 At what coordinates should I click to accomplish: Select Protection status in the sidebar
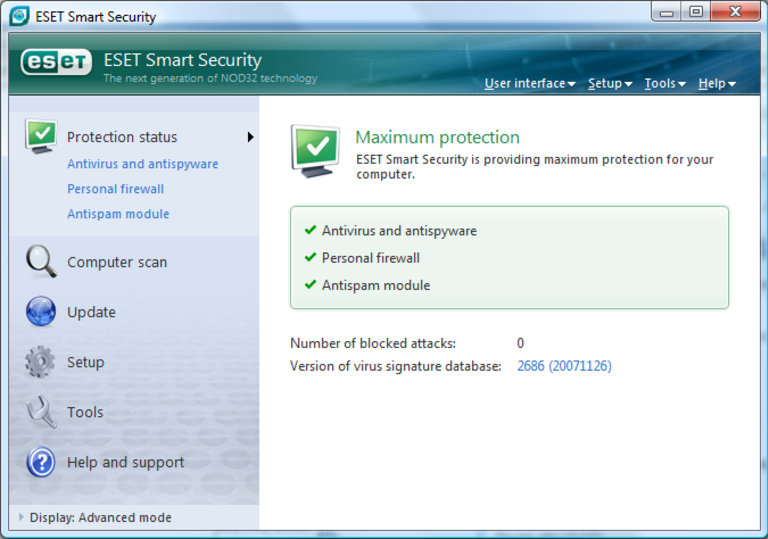(x=122, y=137)
